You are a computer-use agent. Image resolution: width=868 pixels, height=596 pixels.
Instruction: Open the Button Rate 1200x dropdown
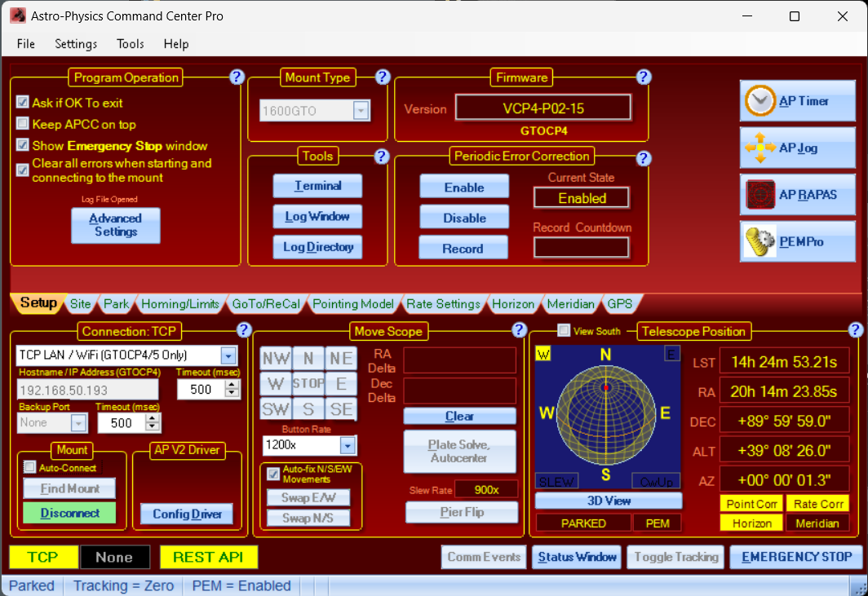click(x=348, y=445)
